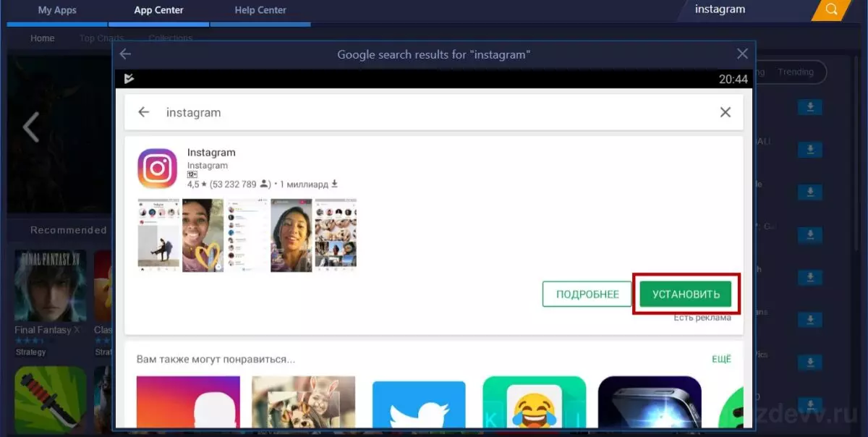This screenshot has height=437, width=868.
Task: Open fourth screenshot of smiling woman
Action: [291, 235]
